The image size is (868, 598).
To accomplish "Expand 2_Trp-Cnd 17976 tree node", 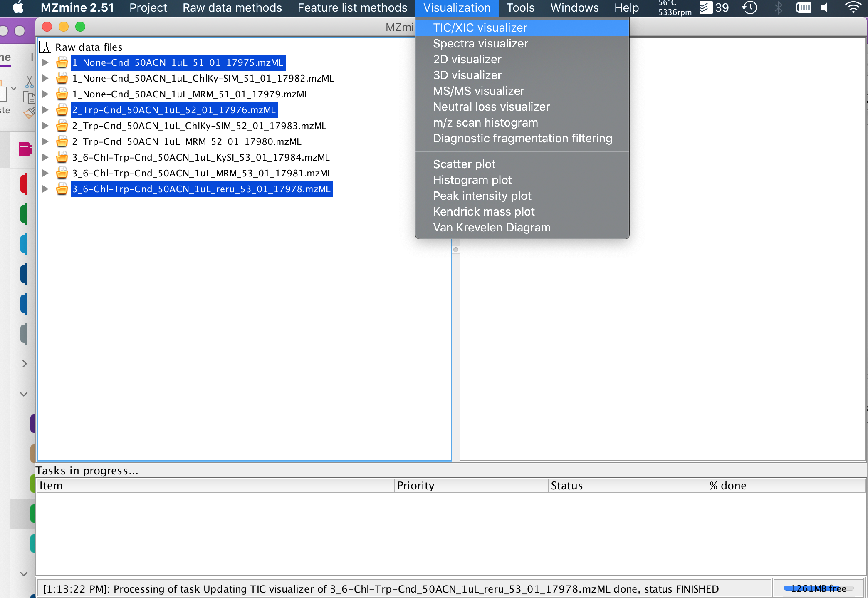I will click(45, 110).
